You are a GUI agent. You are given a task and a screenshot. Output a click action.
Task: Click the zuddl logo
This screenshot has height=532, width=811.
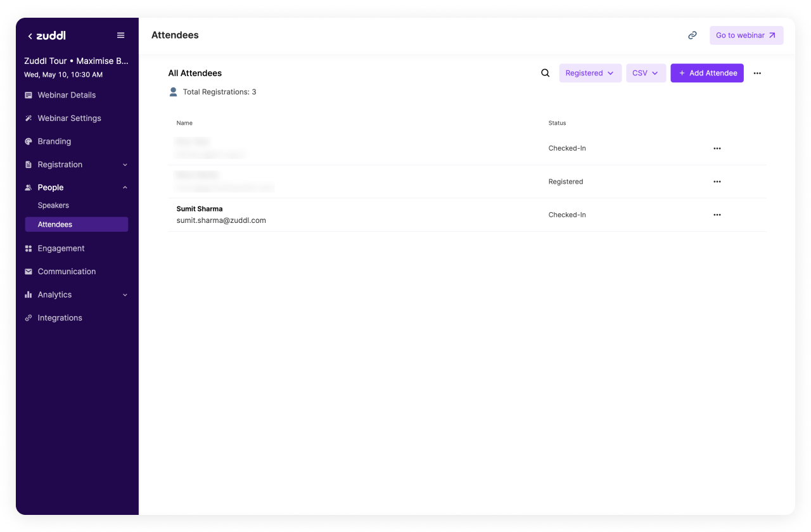51,35
